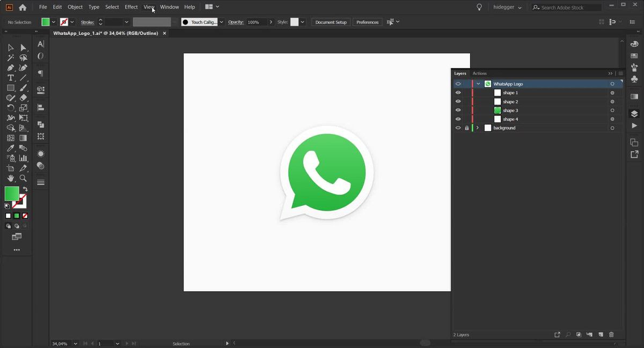Screen dimensions: 644x348
Task: Hide the WhatsApp Logo layer
Action: (x=458, y=84)
